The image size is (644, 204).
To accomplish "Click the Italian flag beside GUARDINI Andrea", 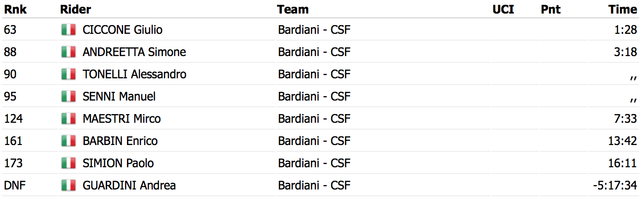I will tap(69, 186).
